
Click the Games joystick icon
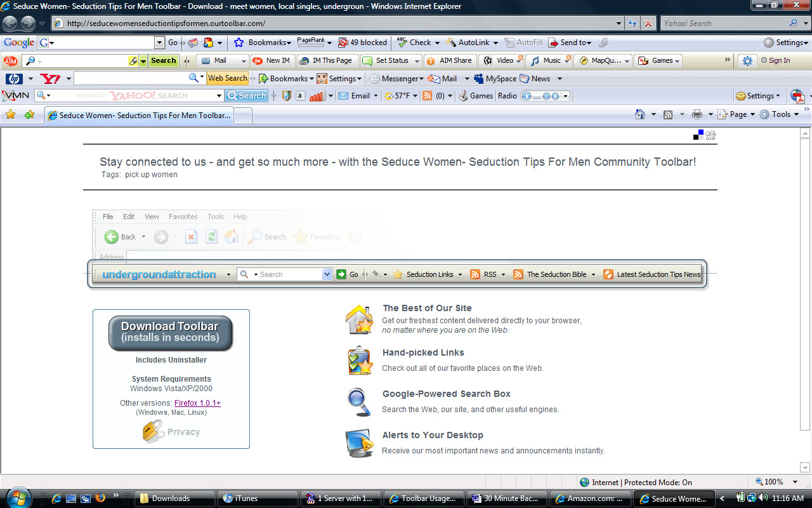click(x=464, y=96)
